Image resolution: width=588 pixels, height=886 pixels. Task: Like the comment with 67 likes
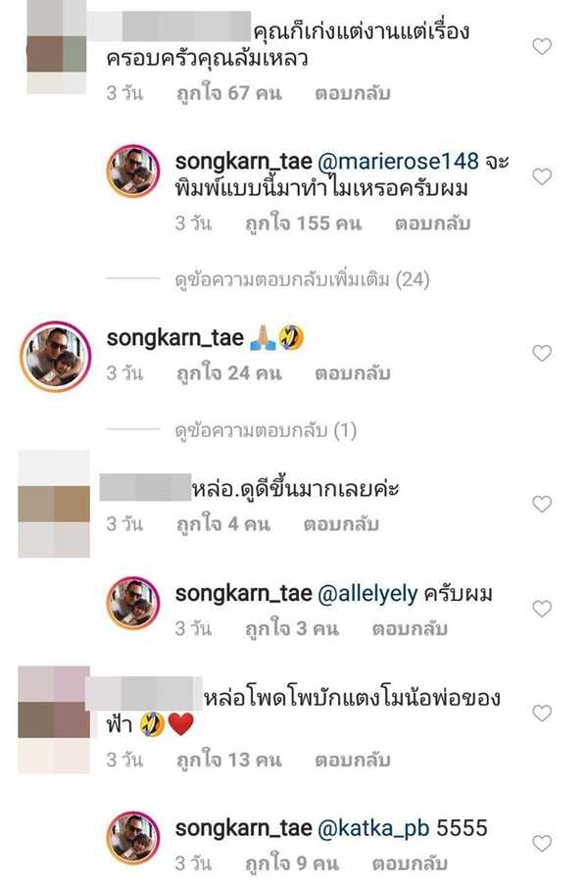tap(542, 46)
